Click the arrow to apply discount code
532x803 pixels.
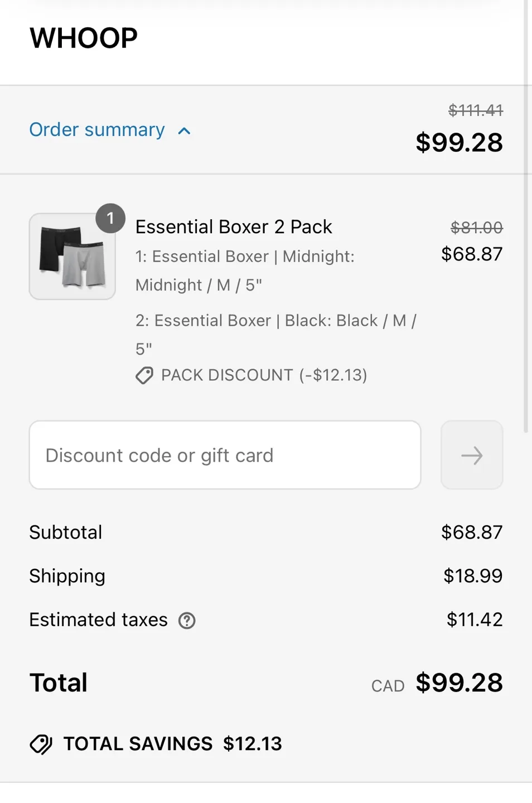tap(471, 455)
